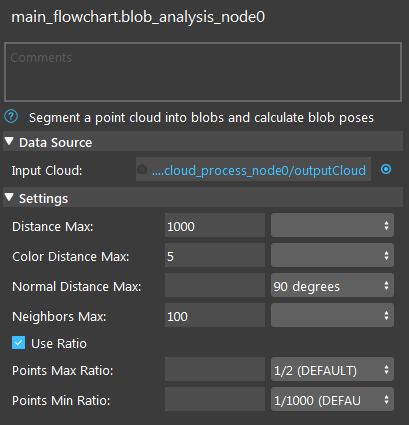Click the empty Points Min Ratio value field
The image size is (409, 425).
point(215,399)
